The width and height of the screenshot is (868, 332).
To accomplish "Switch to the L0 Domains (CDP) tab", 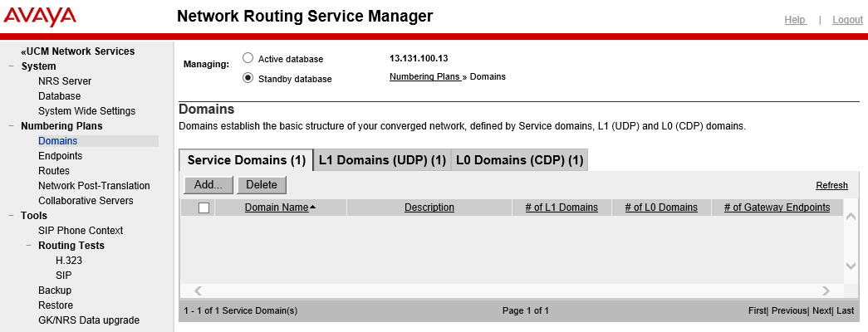I will pos(520,160).
